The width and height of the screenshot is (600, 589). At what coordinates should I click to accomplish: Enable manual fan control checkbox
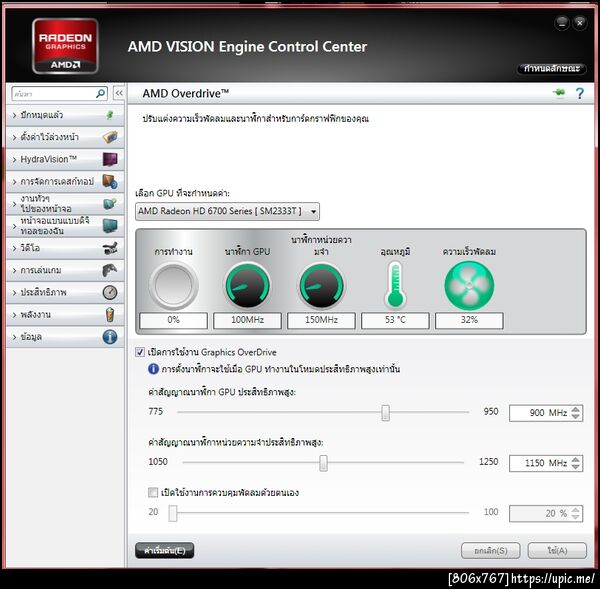pyautogui.click(x=153, y=492)
